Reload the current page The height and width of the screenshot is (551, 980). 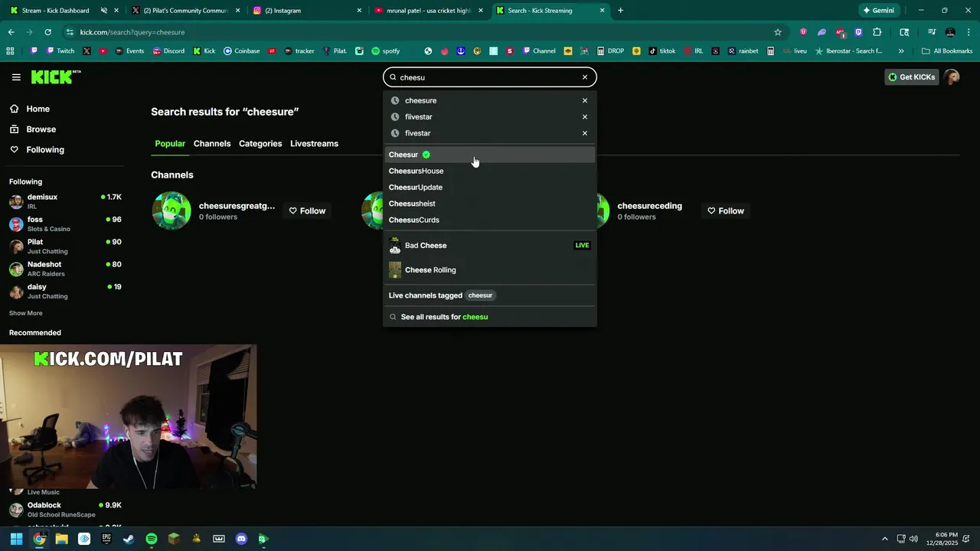click(x=47, y=32)
